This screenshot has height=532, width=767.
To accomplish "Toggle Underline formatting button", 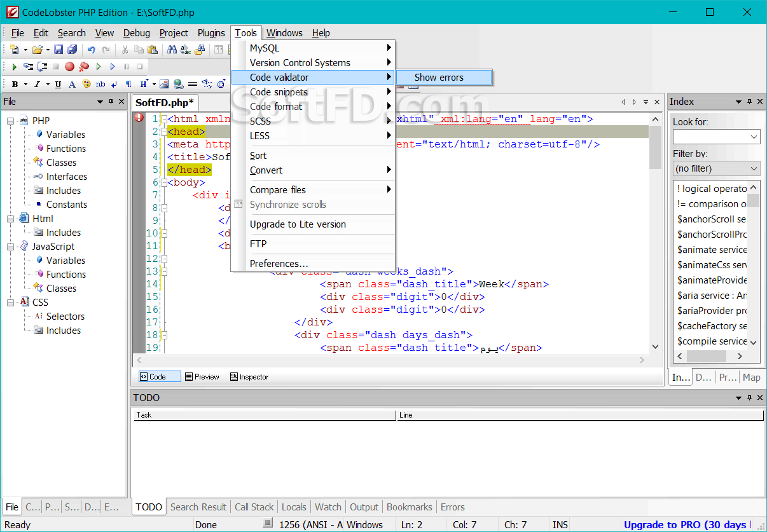I will click(58, 84).
